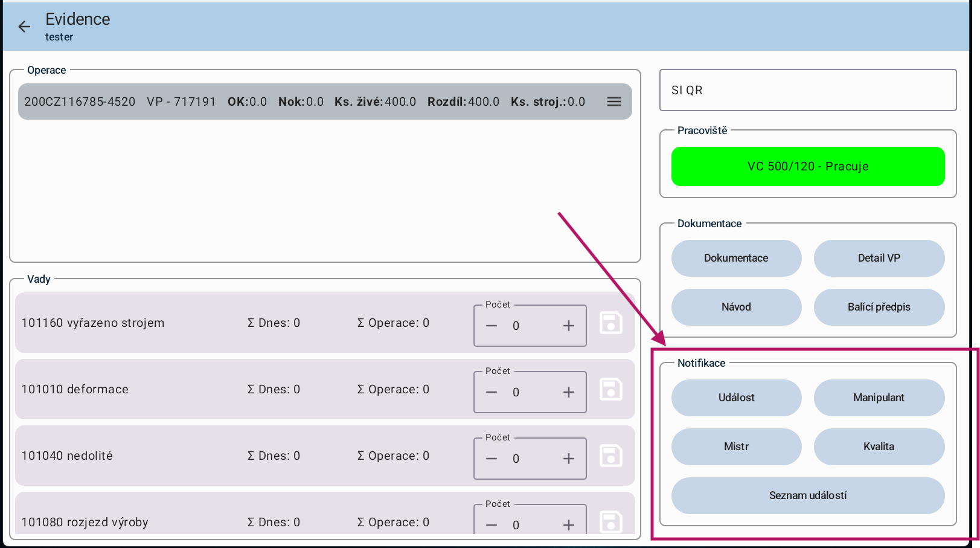980x548 pixels.
Task: Decrement the 101040 nedolité counter
Action: click(492, 459)
